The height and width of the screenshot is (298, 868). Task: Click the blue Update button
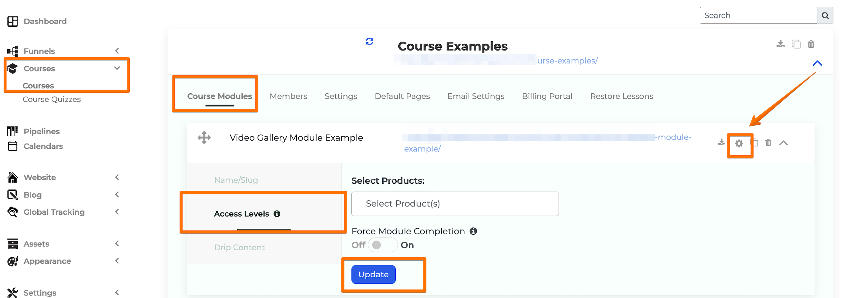click(373, 274)
